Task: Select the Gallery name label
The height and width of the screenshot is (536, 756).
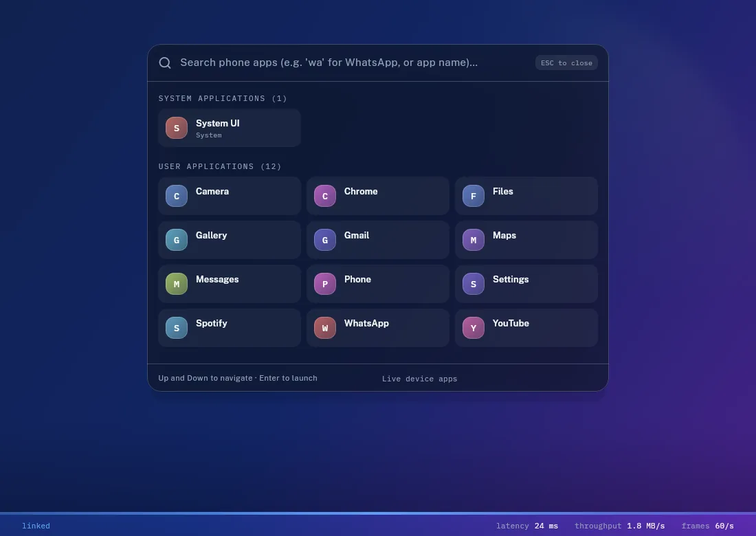Action: [x=211, y=235]
